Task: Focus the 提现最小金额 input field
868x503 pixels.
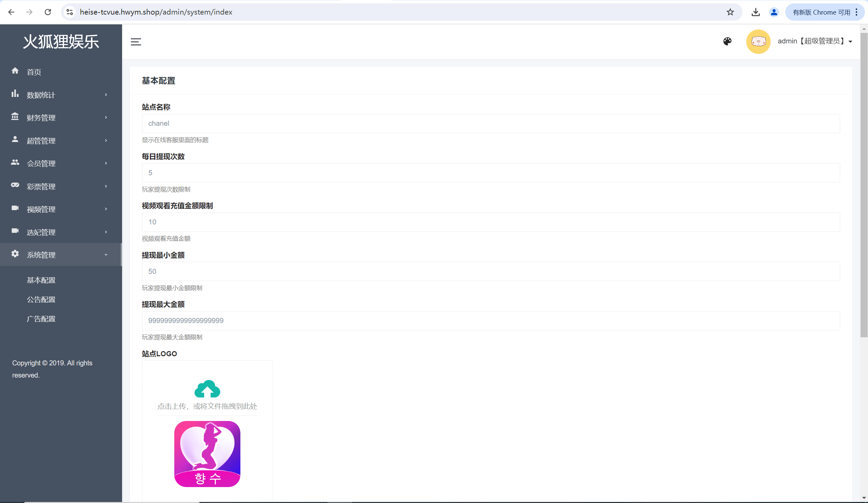Action: [491, 271]
